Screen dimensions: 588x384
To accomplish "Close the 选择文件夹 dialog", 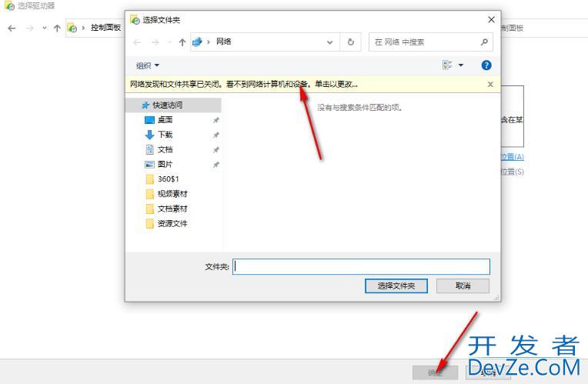I will tap(491, 19).
